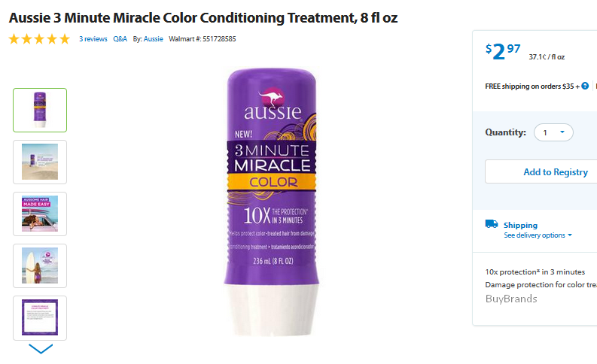Show more thumbnails with the down chevron

[x=41, y=348]
